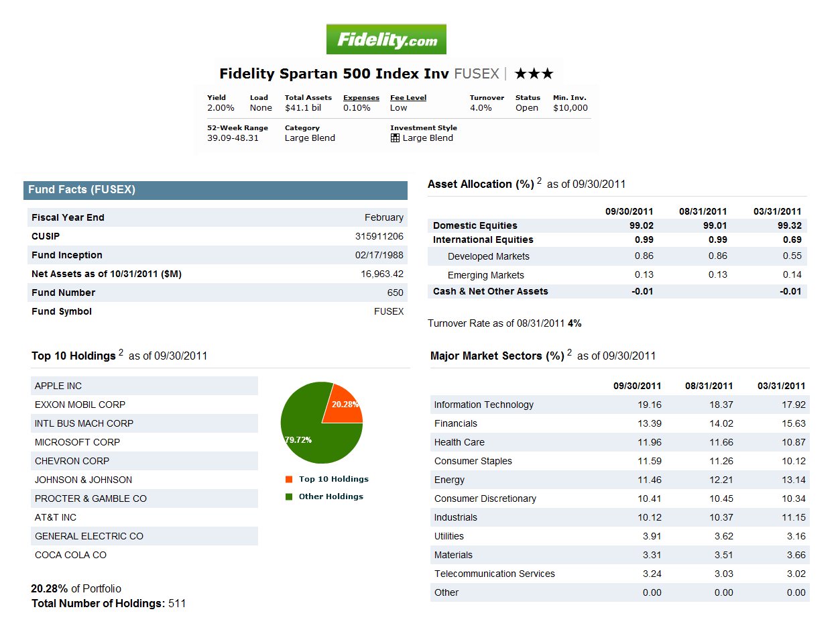The width and height of the screenshot is (840, 634).
Task: Select CHEVRON CORP holding
Action: pyautogui.click(x=144, y=461)
